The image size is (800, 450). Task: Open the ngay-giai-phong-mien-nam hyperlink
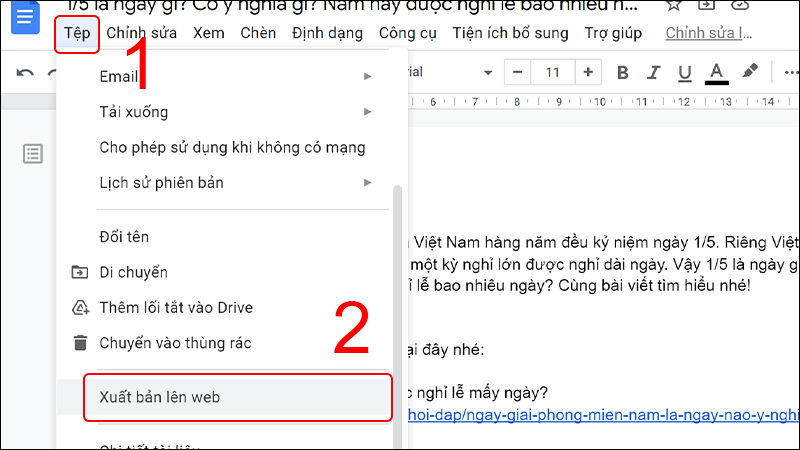click(603, 415)
